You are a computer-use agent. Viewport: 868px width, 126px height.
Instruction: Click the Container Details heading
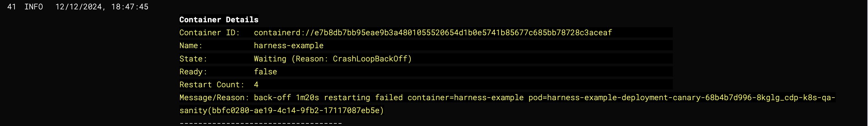coord(219,19)
